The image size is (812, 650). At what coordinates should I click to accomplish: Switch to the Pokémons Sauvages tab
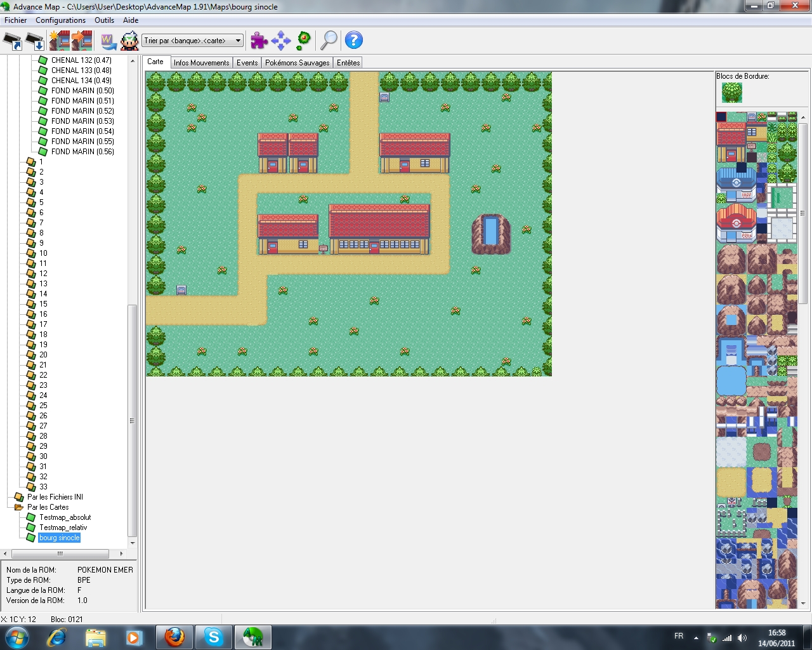[298, 63]
